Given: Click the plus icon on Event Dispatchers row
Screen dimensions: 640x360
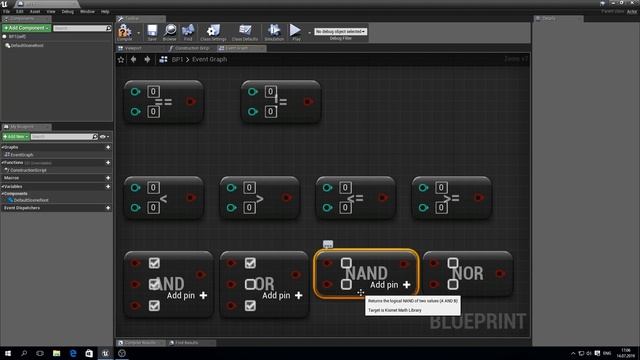Looking at the screenshot, I should pyautogui.click(x=108, y=208).
